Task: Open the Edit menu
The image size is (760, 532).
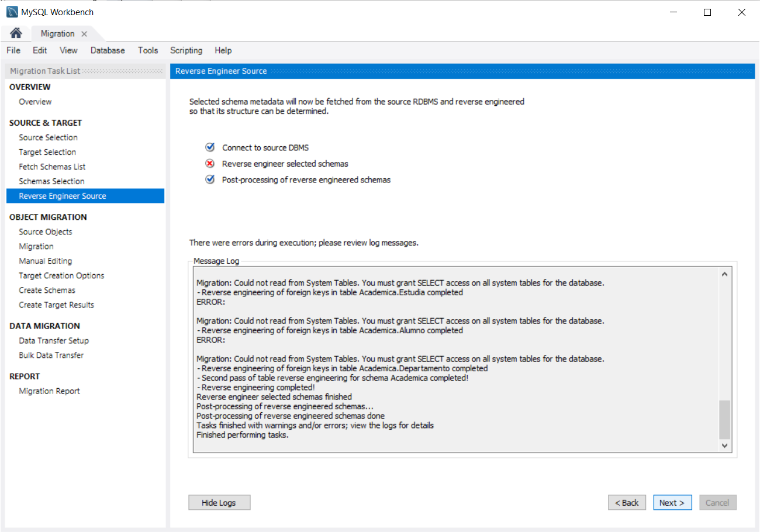Action: pos(40,50)
